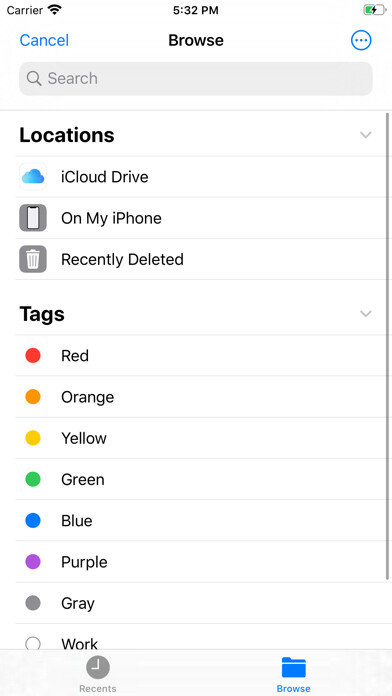Tap the Recents clock icon
Viewport: 392px width, 696px height.
98,668
